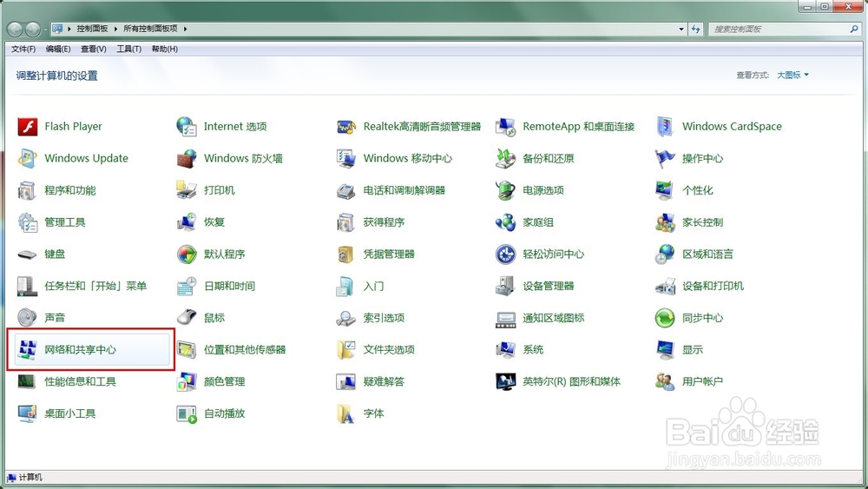The image size is (868, 489).
Task: Open the 个性化 icon
Action: click(665, 190)
